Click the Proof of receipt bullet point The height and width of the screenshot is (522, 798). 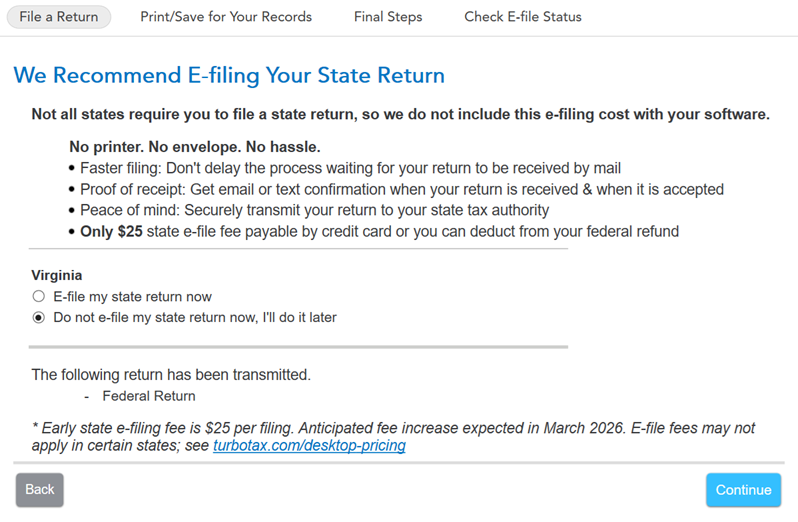[401, 189]
